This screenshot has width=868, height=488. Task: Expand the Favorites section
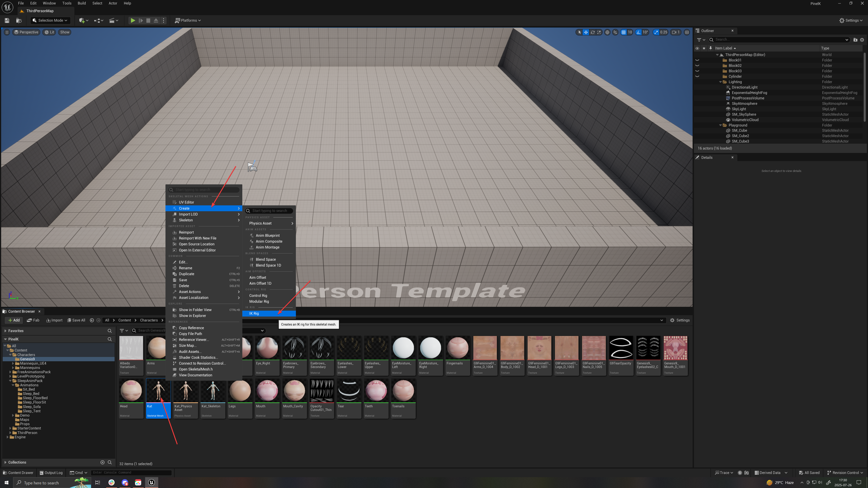click(5, 331)
